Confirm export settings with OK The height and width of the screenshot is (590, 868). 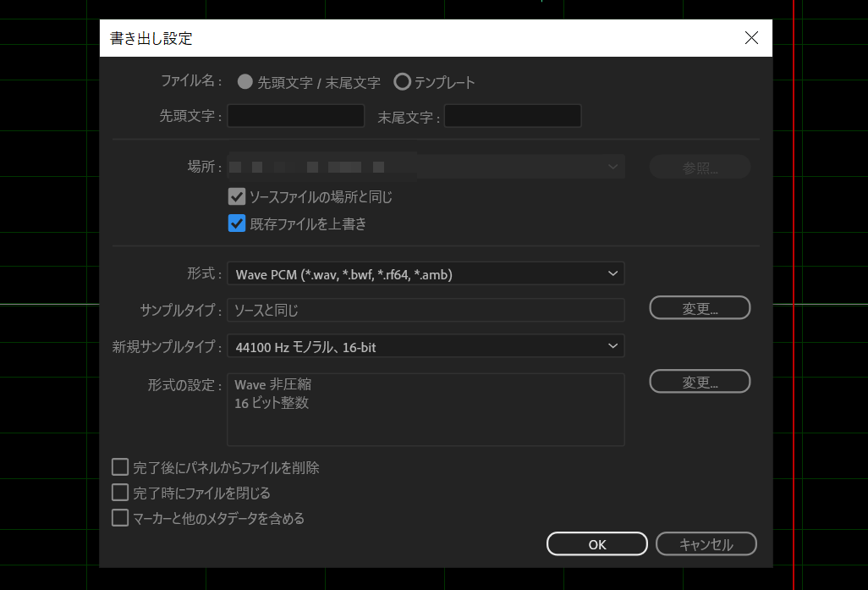tap(596, 544)
